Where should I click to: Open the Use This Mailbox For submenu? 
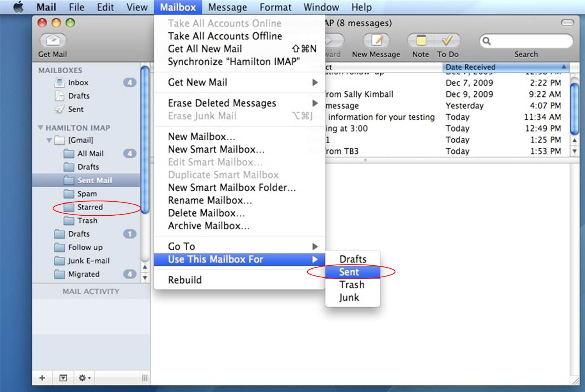(x=239, y=259)
